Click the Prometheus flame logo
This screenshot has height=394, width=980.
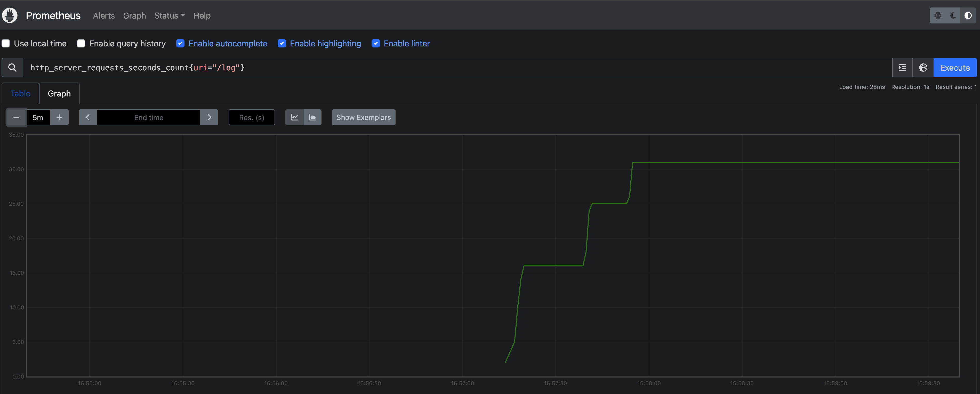[x=10, y=15]
